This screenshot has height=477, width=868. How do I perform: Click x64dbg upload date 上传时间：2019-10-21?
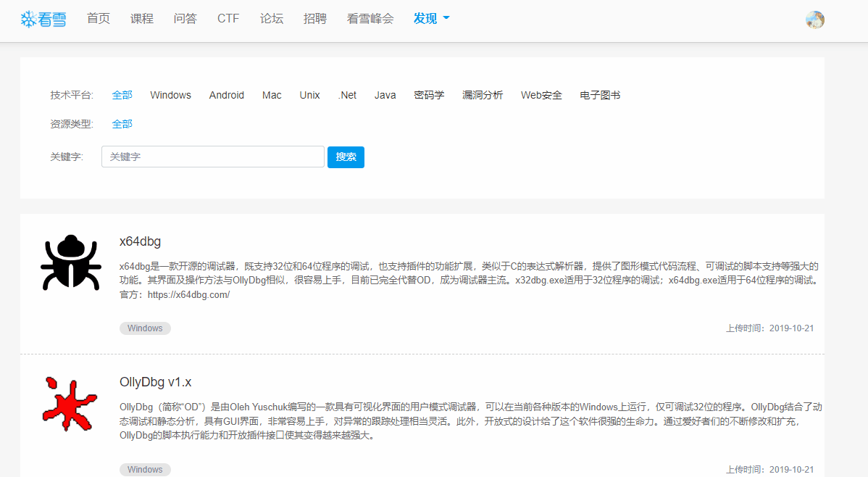pos(770,328)
